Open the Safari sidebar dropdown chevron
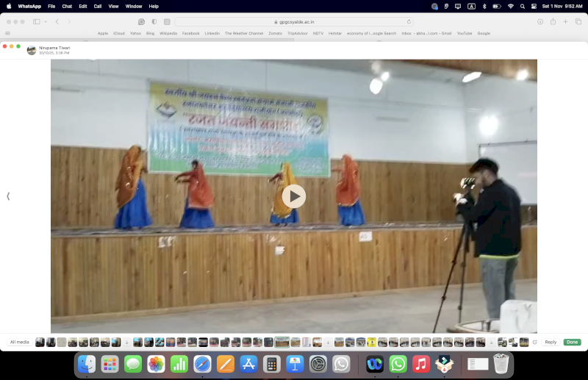Screen dimensions: 588x380 point(45,22)
